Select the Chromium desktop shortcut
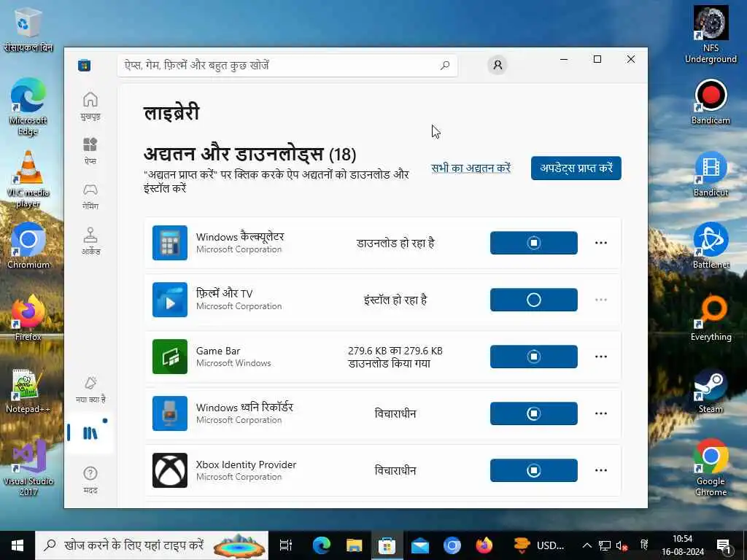 coord(28,246)
